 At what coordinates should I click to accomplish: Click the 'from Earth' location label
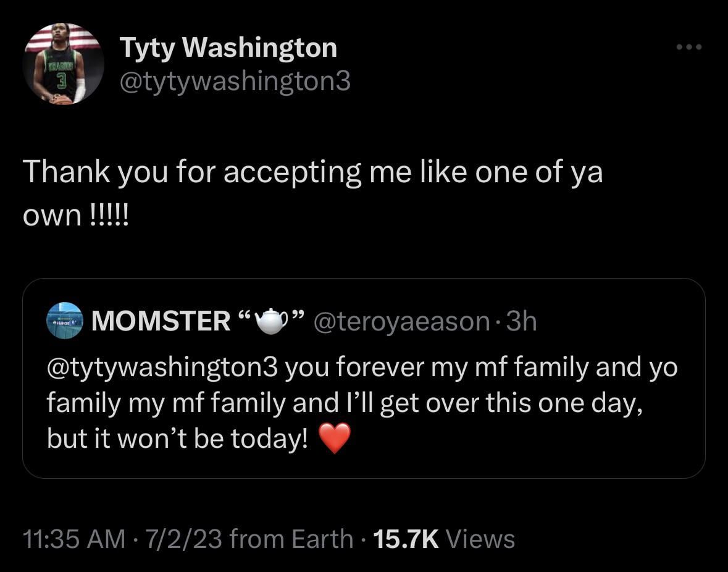tap(291, 539)
